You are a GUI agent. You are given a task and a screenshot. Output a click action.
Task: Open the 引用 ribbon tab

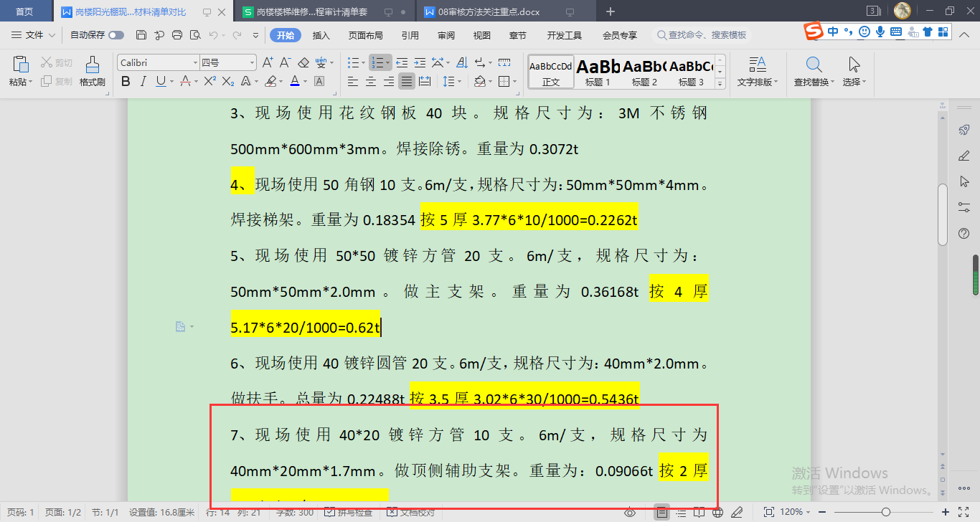pos(410,35)
